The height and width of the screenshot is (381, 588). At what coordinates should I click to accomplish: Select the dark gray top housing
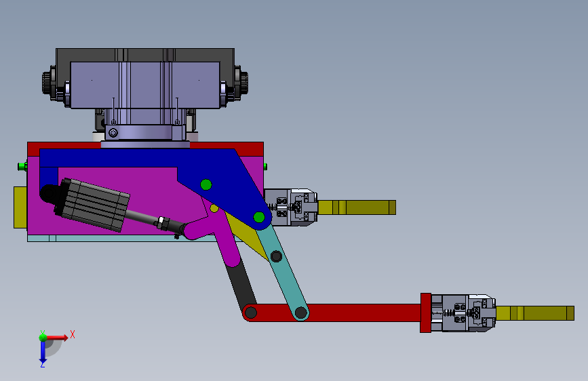pyautogui.click(x=145, y=55)
